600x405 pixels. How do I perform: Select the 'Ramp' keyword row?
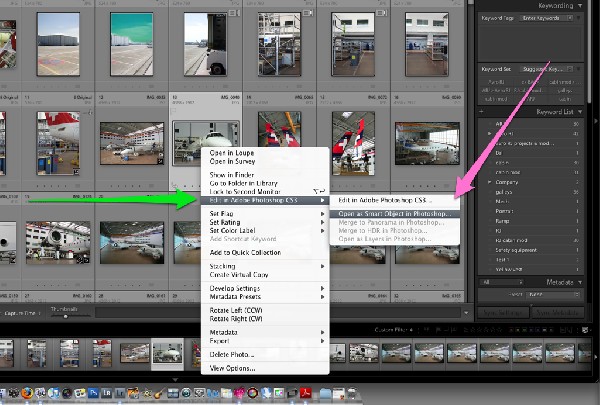coord(530,221)
